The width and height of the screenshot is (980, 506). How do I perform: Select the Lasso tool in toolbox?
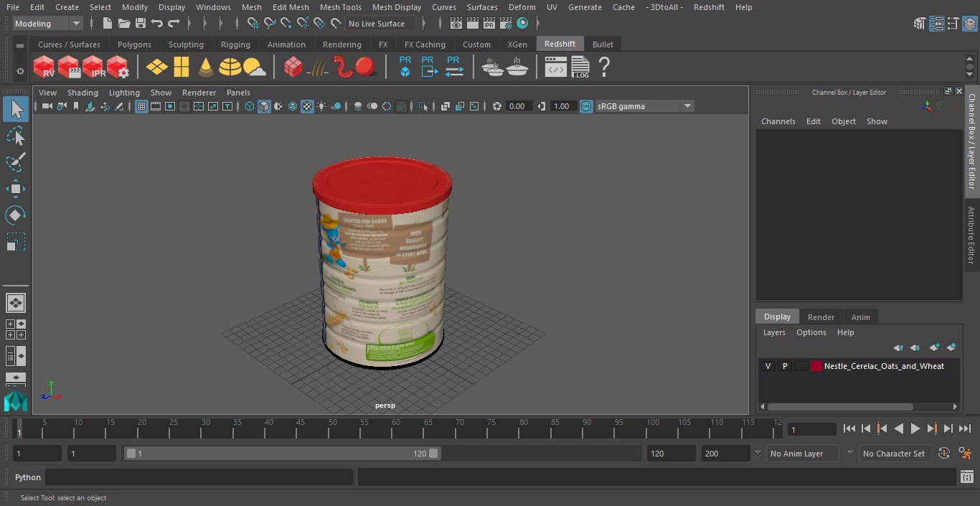(x=16, y=136)
